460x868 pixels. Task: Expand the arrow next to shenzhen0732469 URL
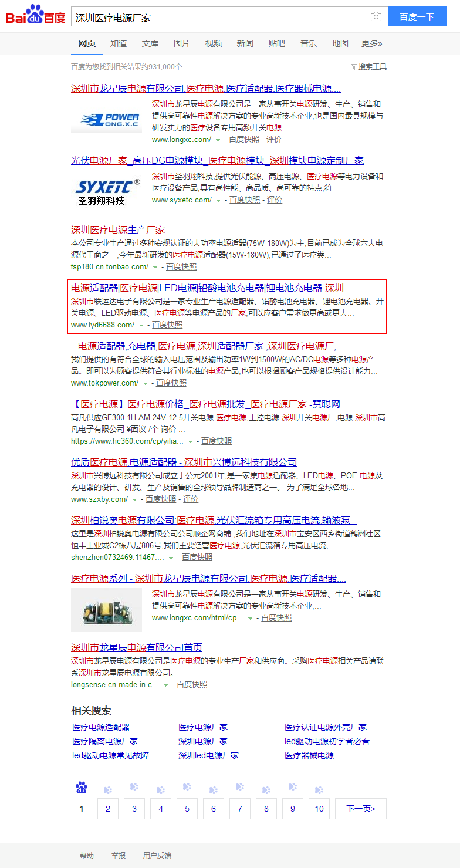coord(171,558)
